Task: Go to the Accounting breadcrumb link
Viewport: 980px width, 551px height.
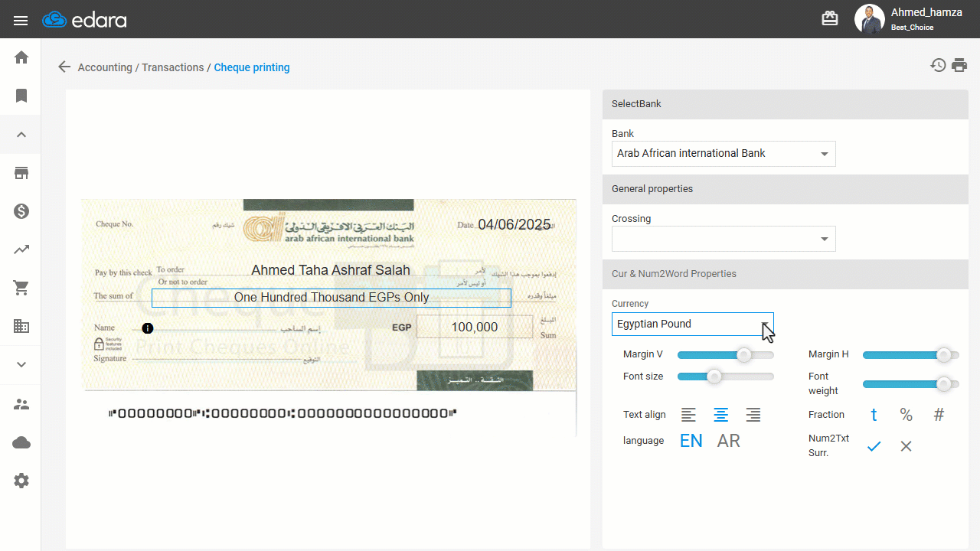Action: click(x=105, y=67)
